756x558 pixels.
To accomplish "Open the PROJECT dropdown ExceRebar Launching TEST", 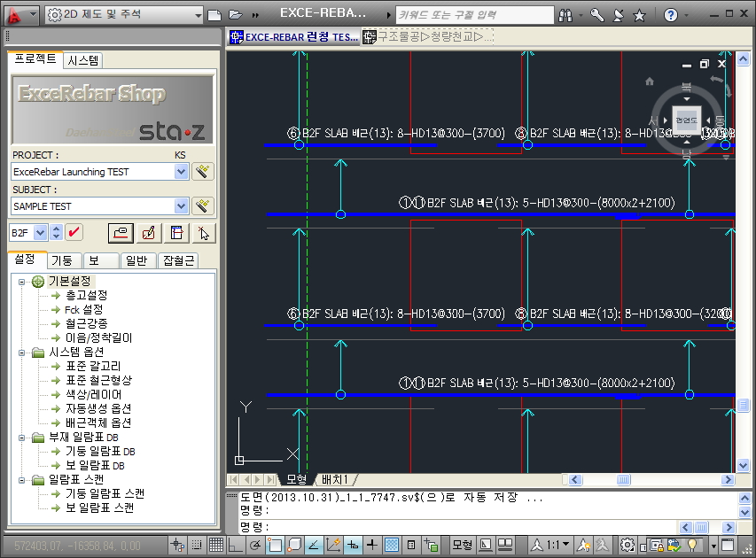I will [x=100, y=172].
